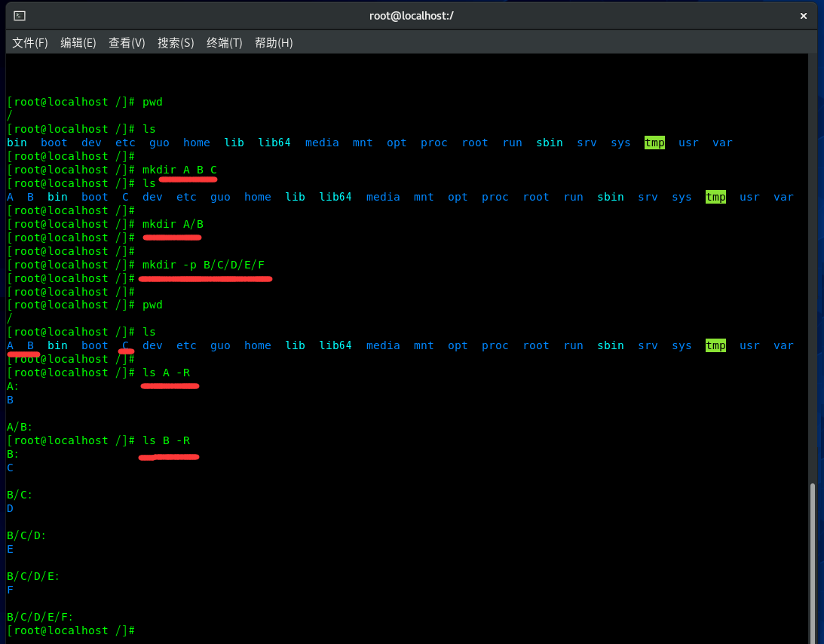
Task: Expand the 查看(V) menu
Action: coord(127,43)
